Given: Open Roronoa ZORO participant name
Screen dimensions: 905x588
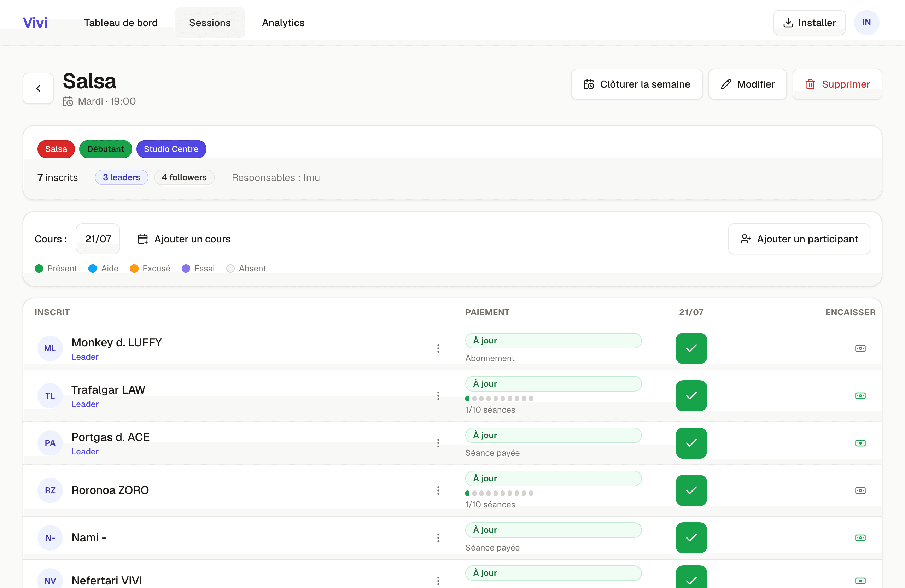Looking at the screenshot, I should coord(110,490).
